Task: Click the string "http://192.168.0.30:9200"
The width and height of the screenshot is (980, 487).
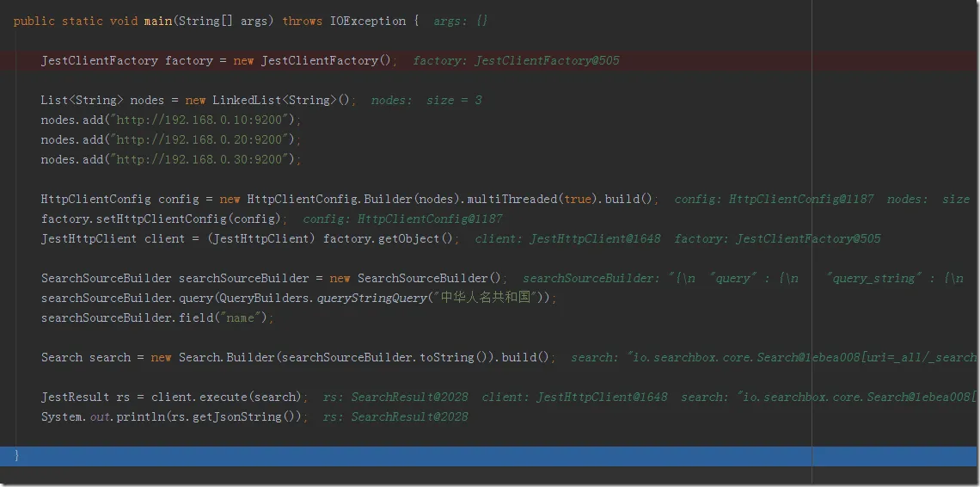Action: [x=201, y=160]
